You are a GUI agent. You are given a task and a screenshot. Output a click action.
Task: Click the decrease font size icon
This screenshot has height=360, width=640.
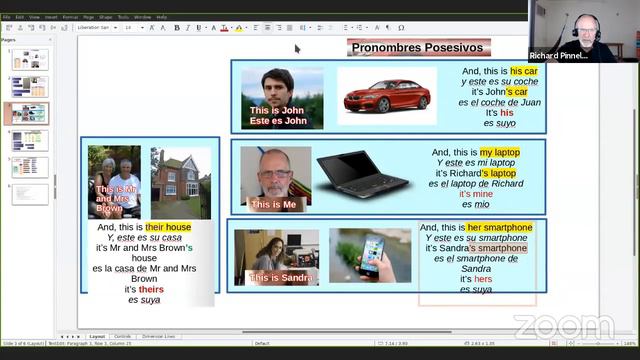pos(163,28)
